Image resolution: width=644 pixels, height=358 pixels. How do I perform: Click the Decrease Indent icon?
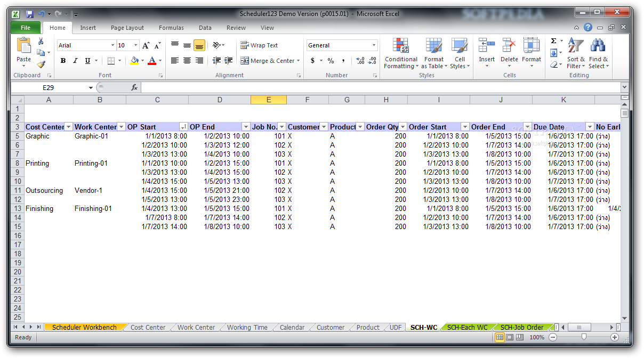(x=217, y=61)
